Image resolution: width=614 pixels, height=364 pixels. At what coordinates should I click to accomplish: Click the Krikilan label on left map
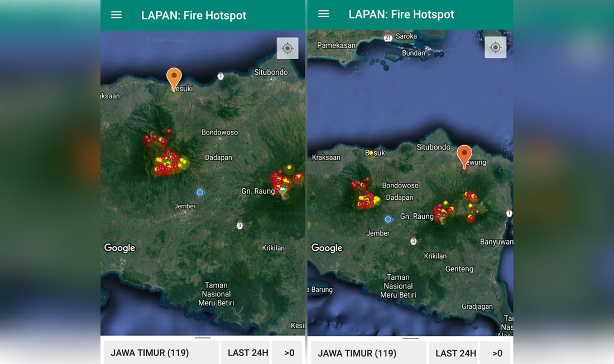(x=274, y=248)
